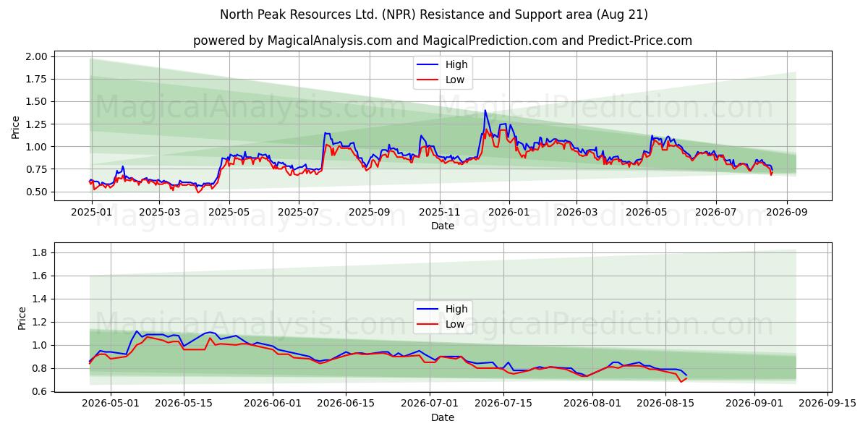The image size is (868, 434).
Task: Click the '2026-08-01' date tick on bottom chart
Action: coord(593,404)
